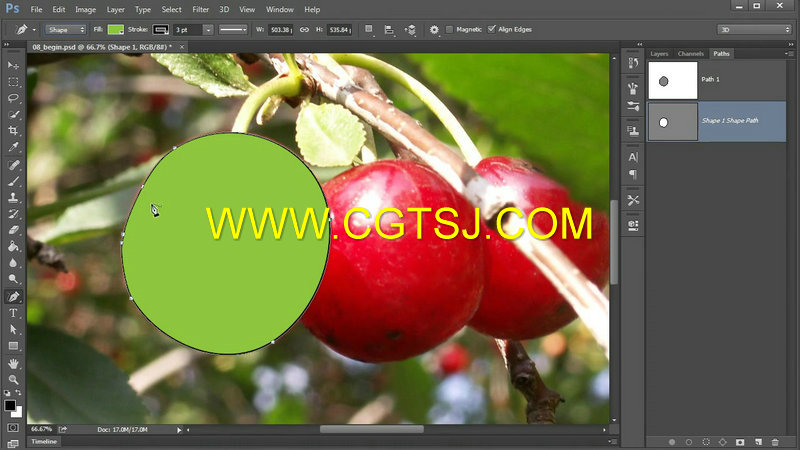Open the Shape tool mode dropdown
This screenshot has width=800, height=450.
point(65,30)
